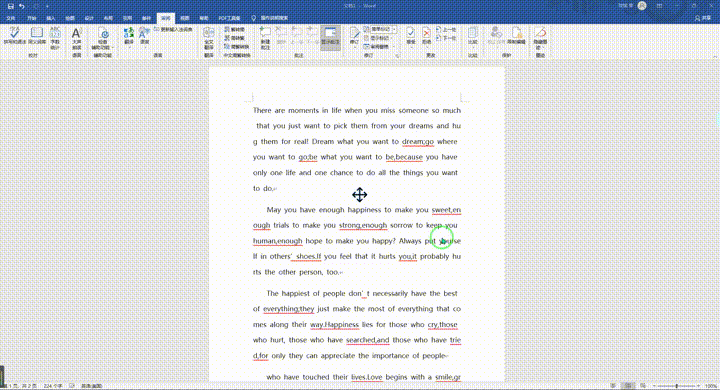720x390 pixels.
Task: Click the Block Authors icon
Action: tap(495, 36)
